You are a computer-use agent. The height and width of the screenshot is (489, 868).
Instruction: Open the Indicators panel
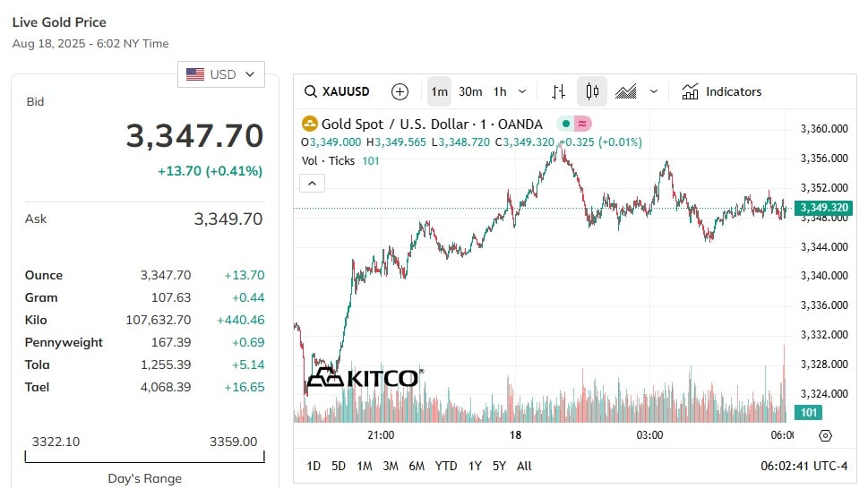pos(721,92)
